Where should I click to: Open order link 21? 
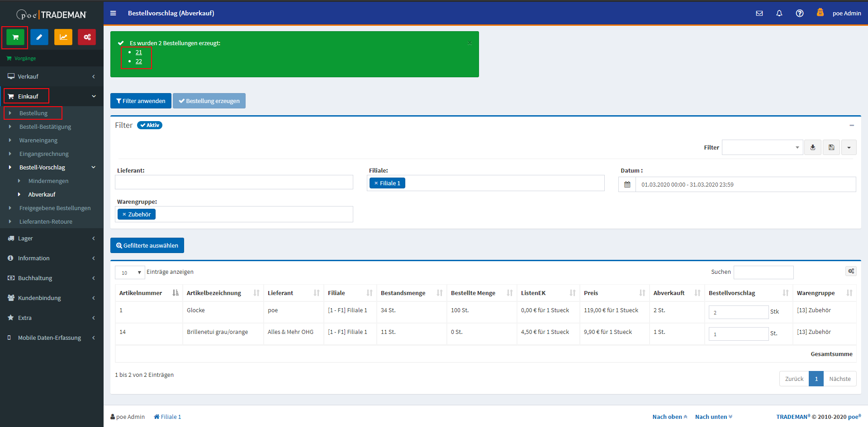click(x=139, y=52)
